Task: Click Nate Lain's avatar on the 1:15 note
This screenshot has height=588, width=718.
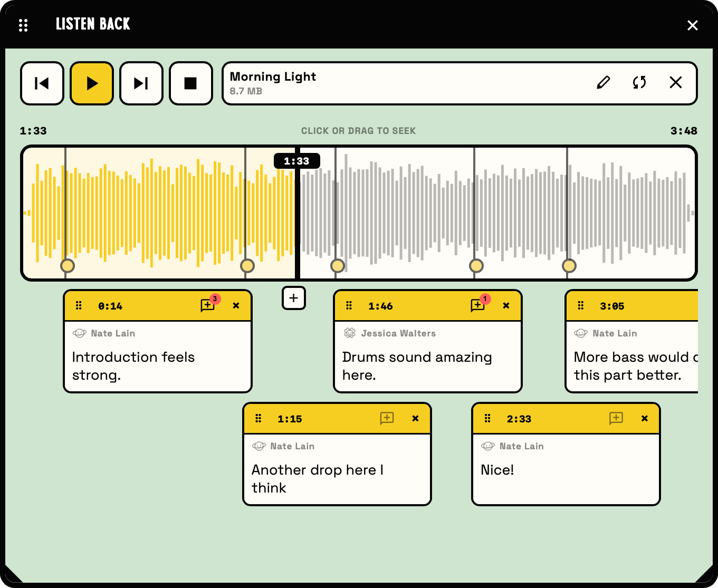Action: pyautogui.click(x=259, y=446)
